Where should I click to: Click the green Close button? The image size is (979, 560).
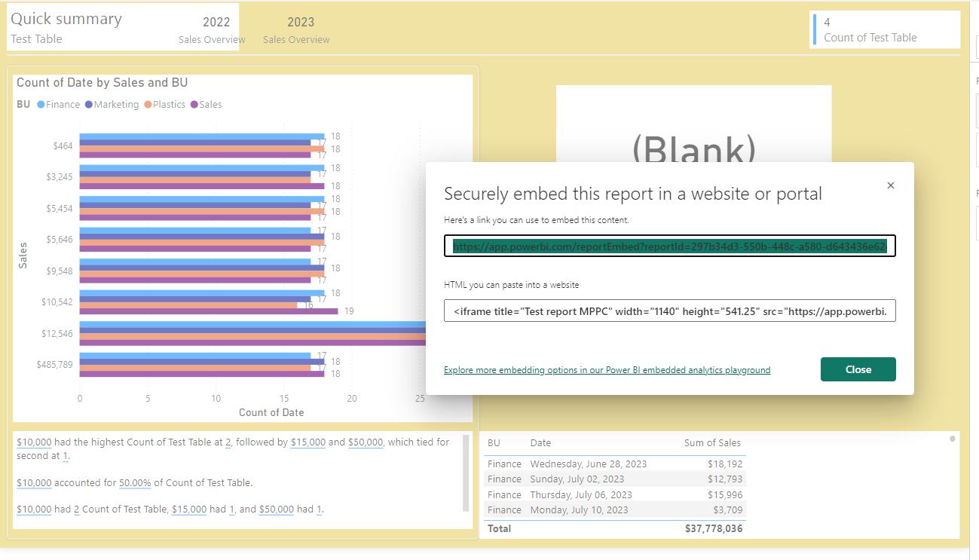[x=858, y=369]
